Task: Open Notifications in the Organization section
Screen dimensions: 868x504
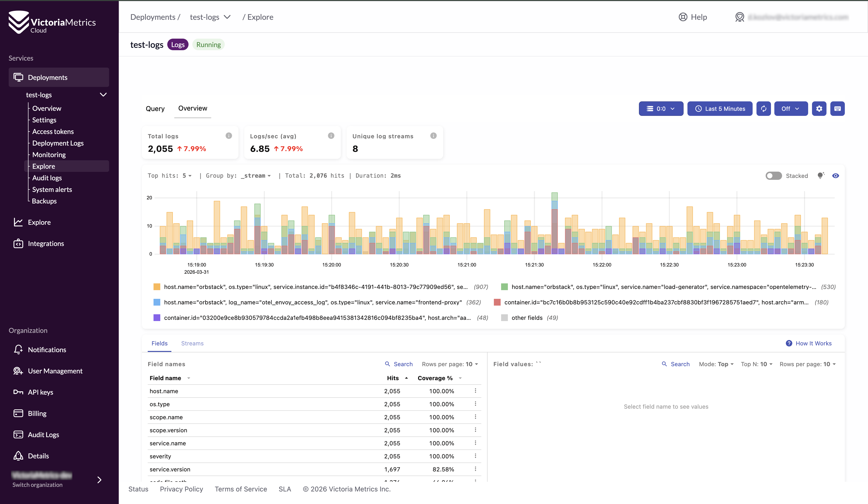Action: coord(47,350)
